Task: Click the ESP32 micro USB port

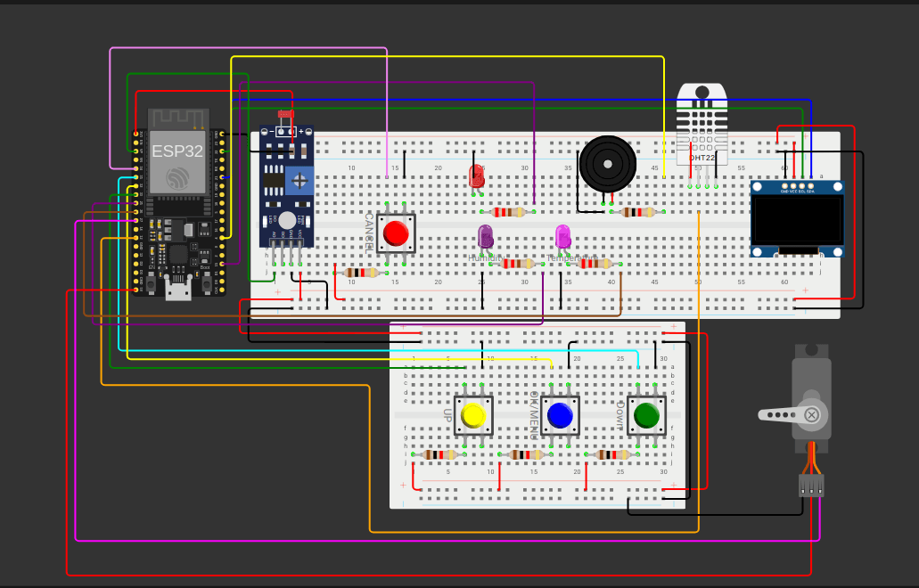Action: click(x=178, y=290)
